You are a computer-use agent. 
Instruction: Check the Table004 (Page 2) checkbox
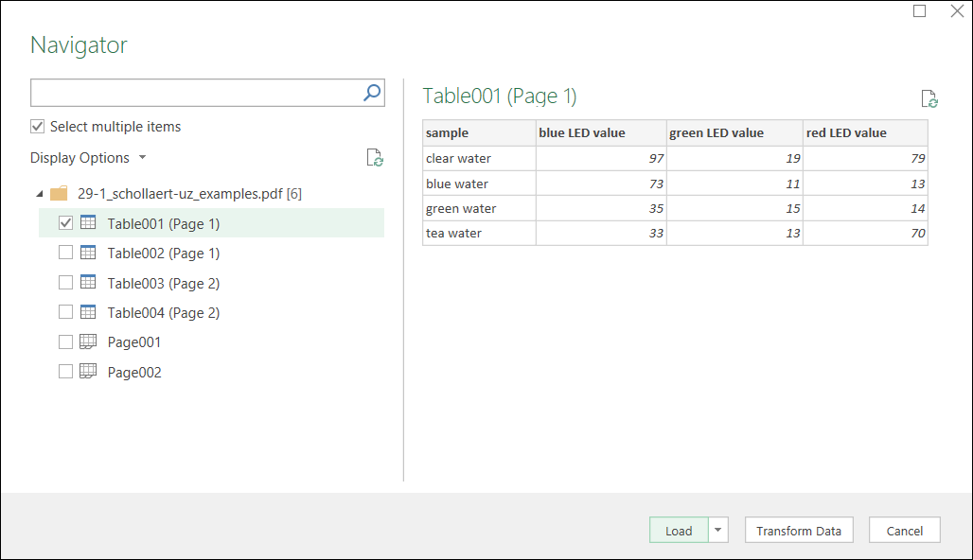pyautogui.click(x=65, y=312)
